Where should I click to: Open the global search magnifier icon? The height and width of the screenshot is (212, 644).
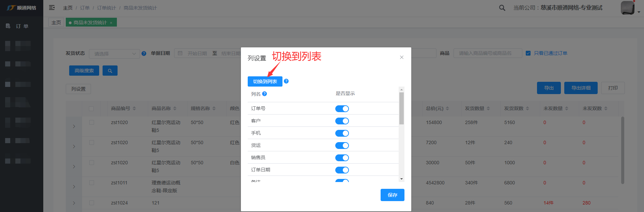[x=502, y=7]
